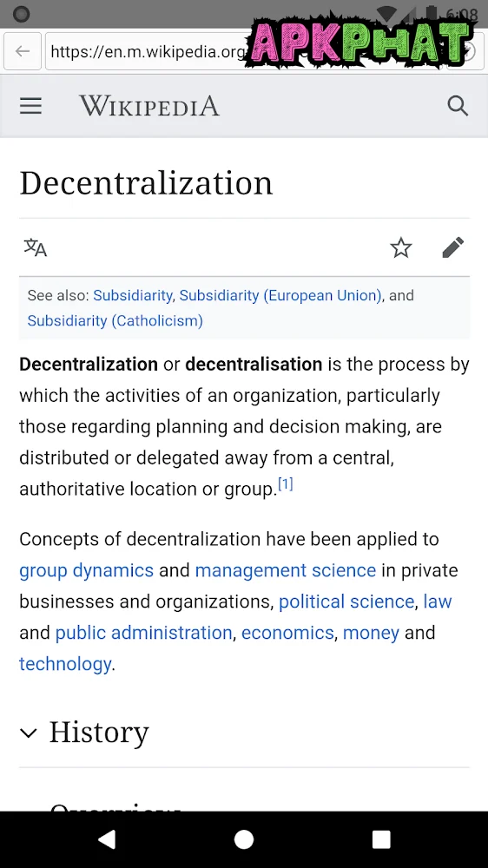Open citation reference [1]
Image resolution: width=488 pixels, height=868 pixels.
point(286,484)
